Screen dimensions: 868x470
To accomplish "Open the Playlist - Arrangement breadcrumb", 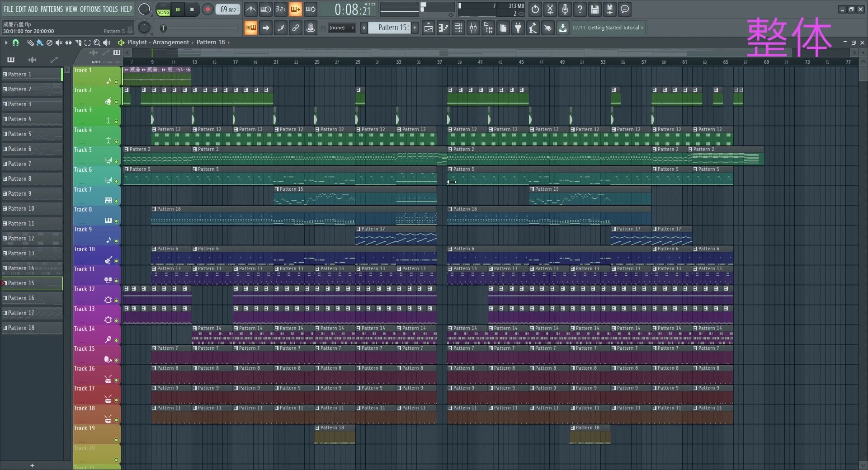I will [x=158, y=42].
